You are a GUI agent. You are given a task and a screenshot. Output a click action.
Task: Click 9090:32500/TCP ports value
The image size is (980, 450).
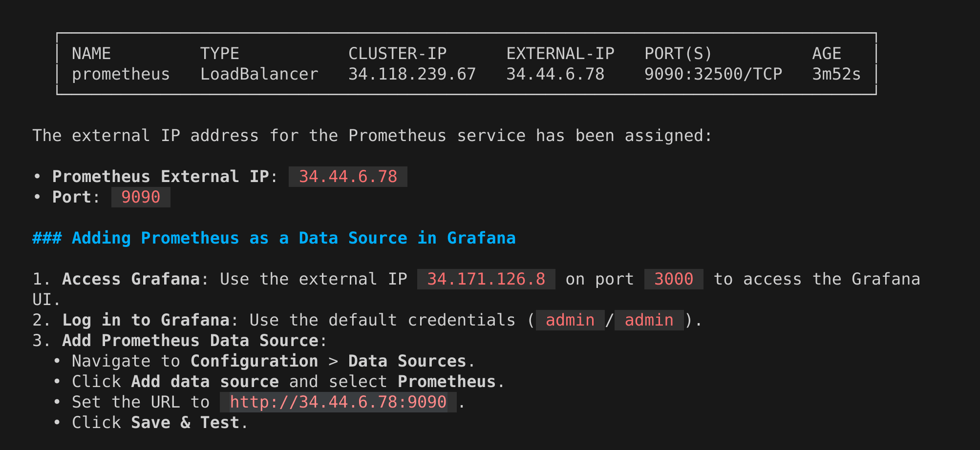pyautogui.click(x=713, y=74)
